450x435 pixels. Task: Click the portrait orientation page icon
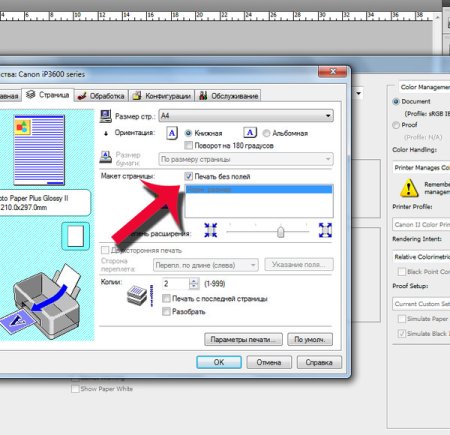click(172, 133)
